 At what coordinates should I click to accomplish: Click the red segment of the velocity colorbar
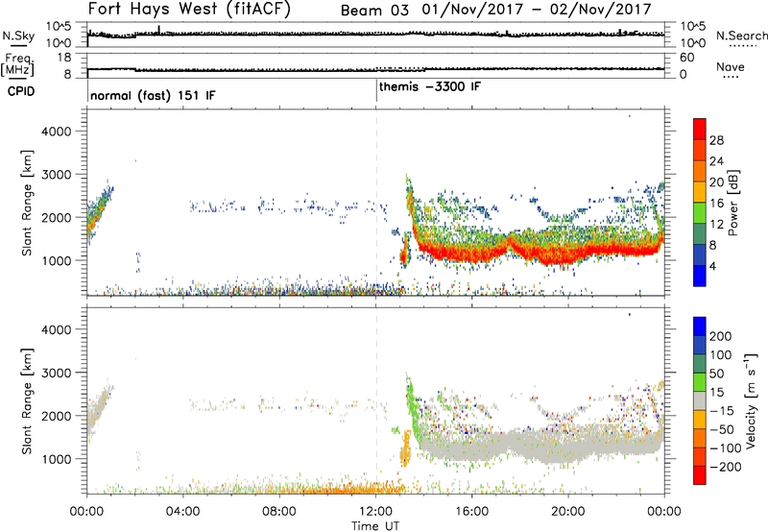click(x=700, y=475)
